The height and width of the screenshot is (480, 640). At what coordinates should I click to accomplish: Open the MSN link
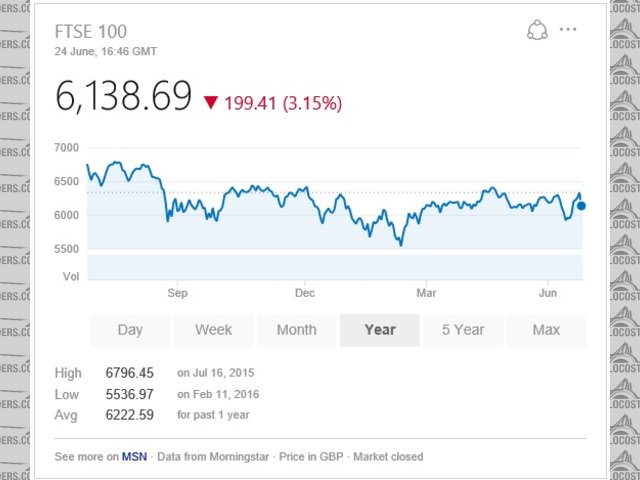coord(134,457)
